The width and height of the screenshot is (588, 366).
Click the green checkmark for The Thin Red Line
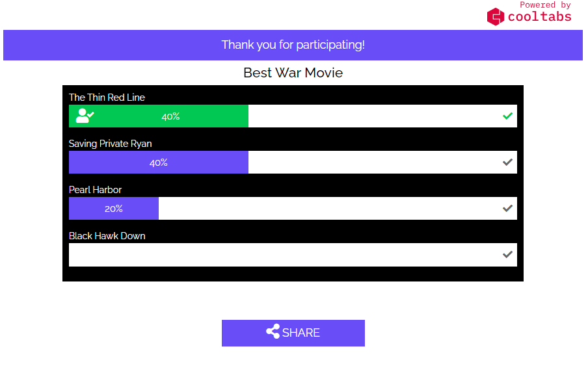coord(508,116)
